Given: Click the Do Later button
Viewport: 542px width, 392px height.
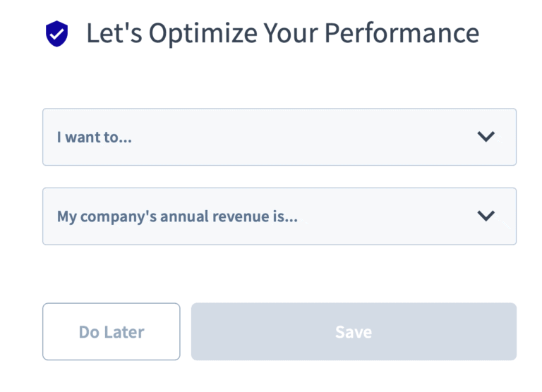Looking at the screenshot, I should pos(112,331).
